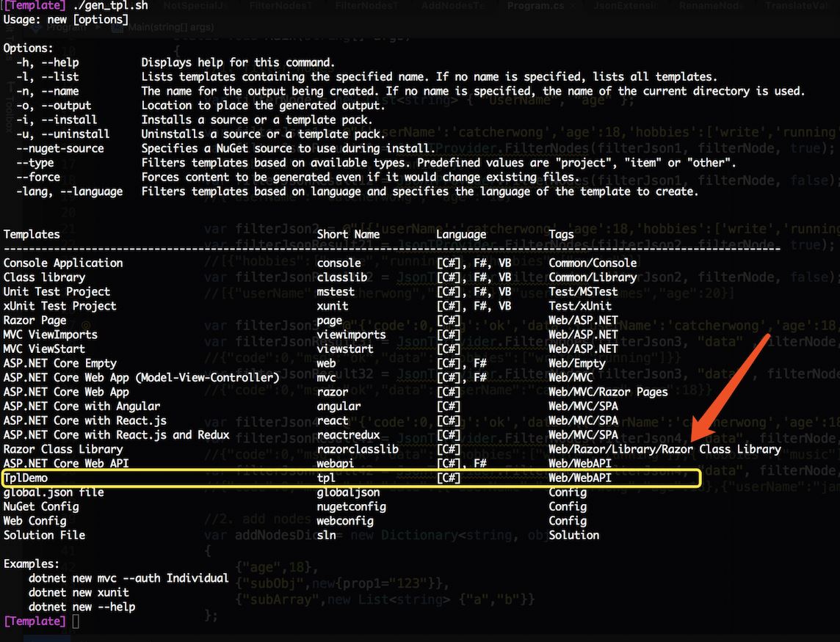Click the '-h, --help' option entry
The width and height of the screenshot is (840, 642).
coord(47,62)
